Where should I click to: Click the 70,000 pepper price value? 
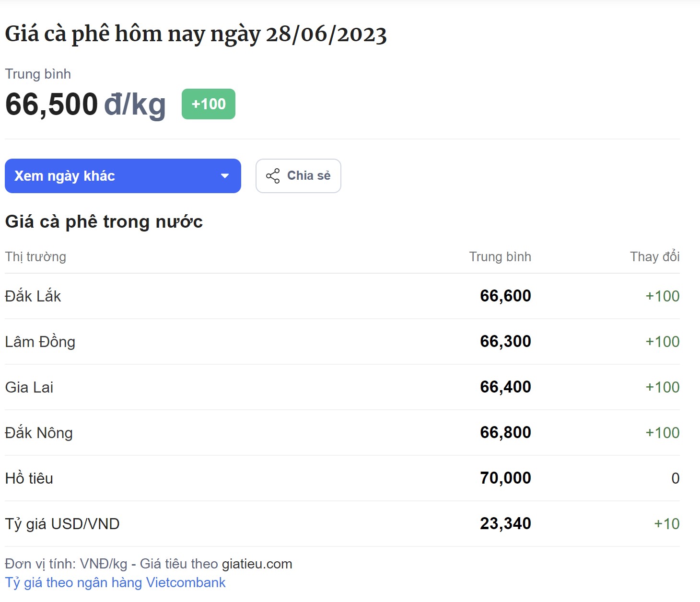tap(506, 478)
